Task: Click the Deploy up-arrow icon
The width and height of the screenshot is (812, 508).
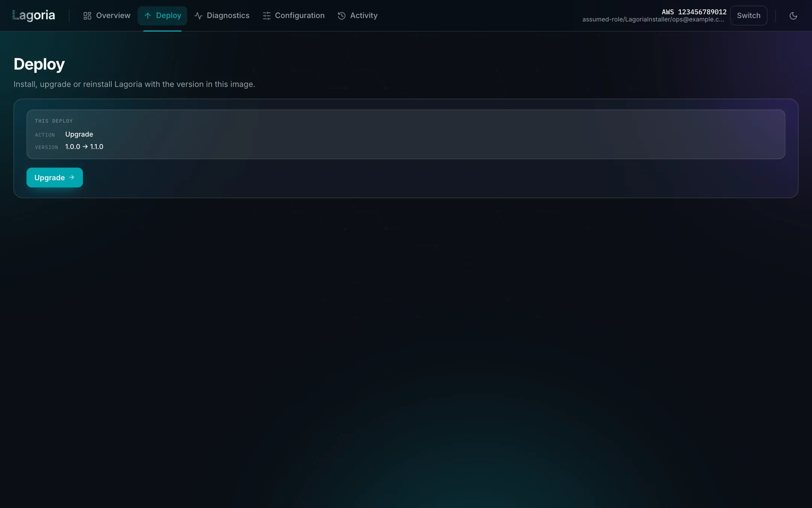Action: 148,16
